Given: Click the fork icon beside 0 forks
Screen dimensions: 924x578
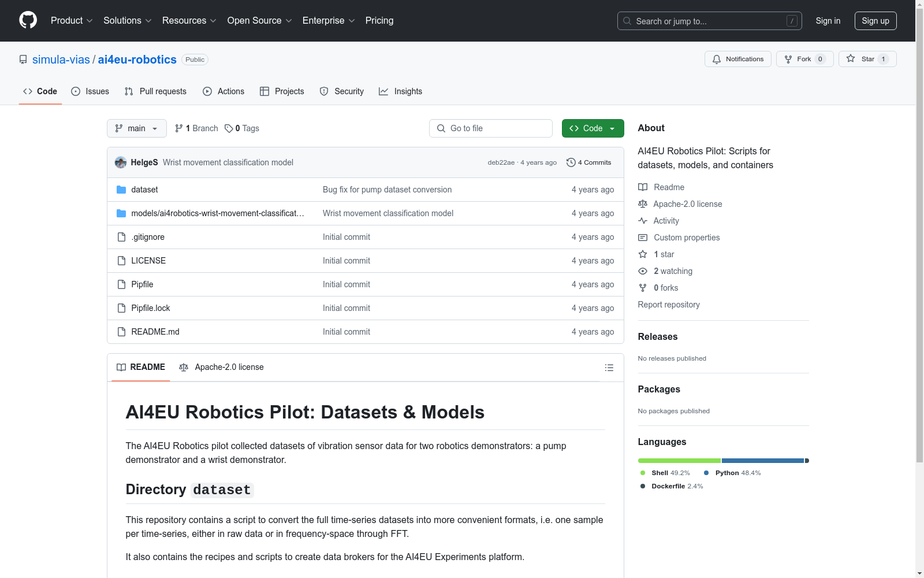Looking at the screenshot, I should click(x=643, y=288).
